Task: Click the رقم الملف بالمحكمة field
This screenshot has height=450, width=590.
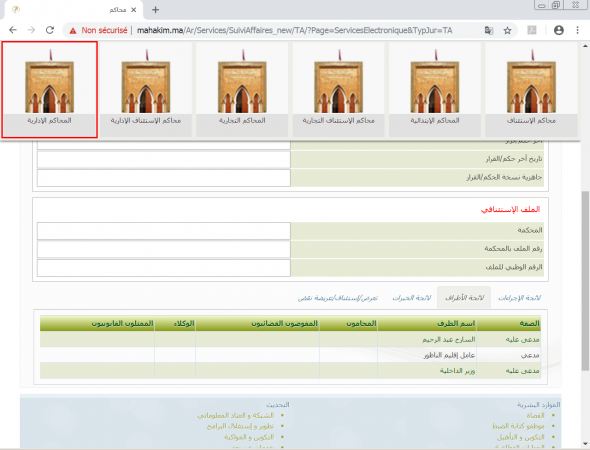Action: pyautogui.click(x=164, y=249)
